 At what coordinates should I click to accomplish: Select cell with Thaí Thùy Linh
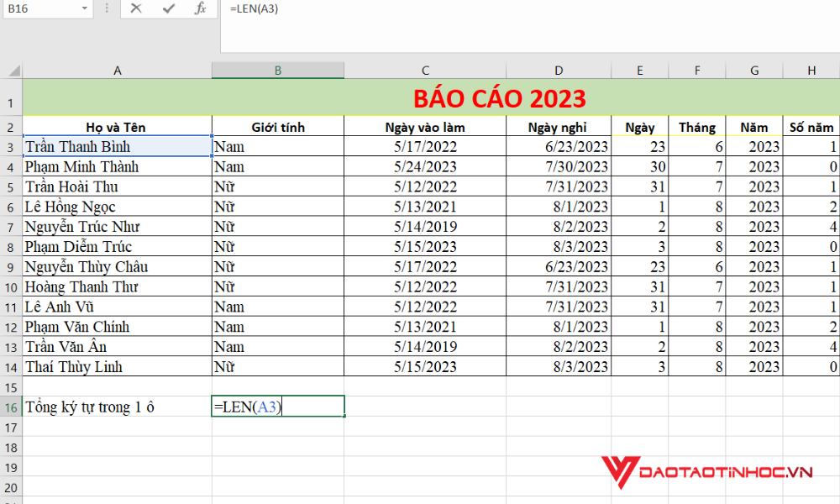point(118,366)
